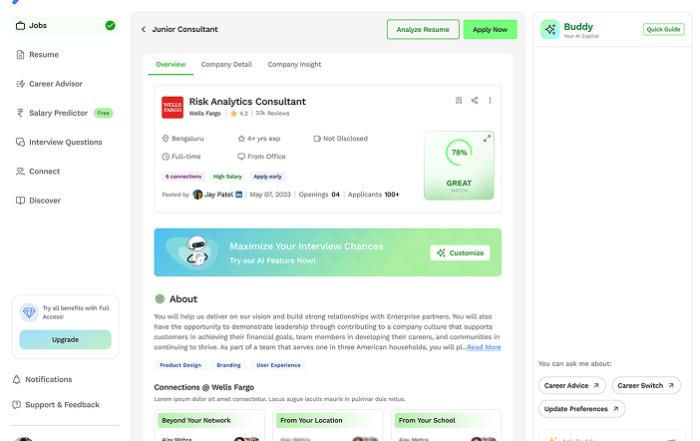700x441 pixels.
Task: Click the Product Design tag
Action: click(x=180, y=365)
